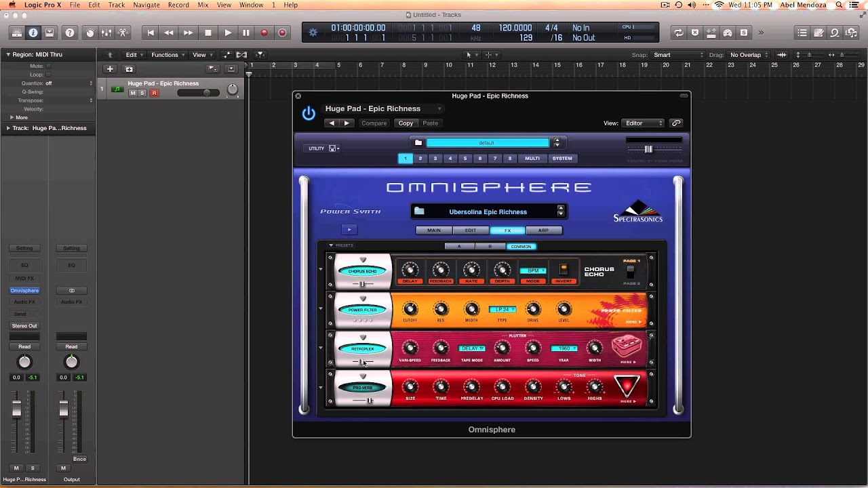Open the Omnisphere Utility dropdown
This screenshot has height=488, width=868.
(323, 148)
